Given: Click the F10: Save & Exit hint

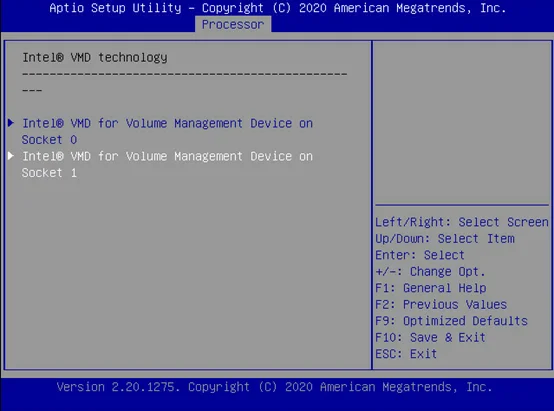Looking at the screenshot, I should pos(430,337).
